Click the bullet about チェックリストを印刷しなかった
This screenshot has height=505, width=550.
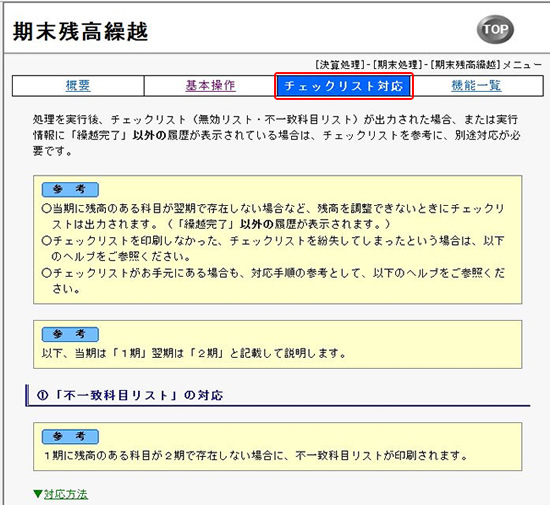(273, 248)
